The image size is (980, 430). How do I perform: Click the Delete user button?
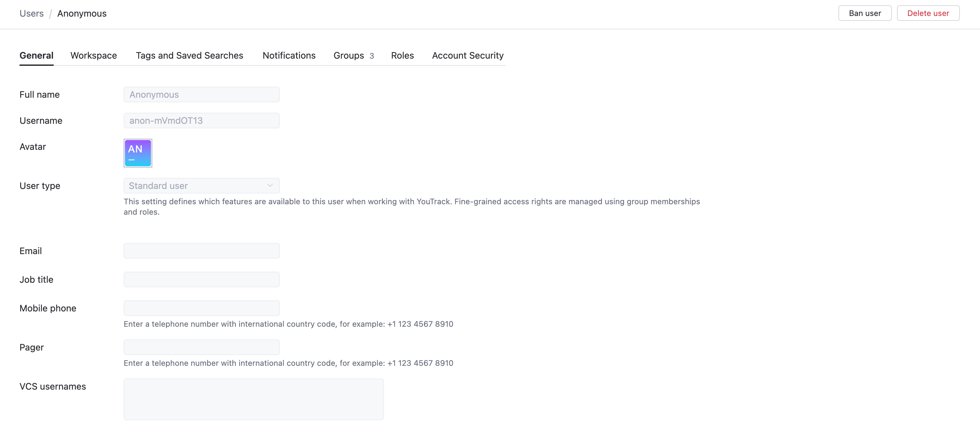[x=928, y=13]
